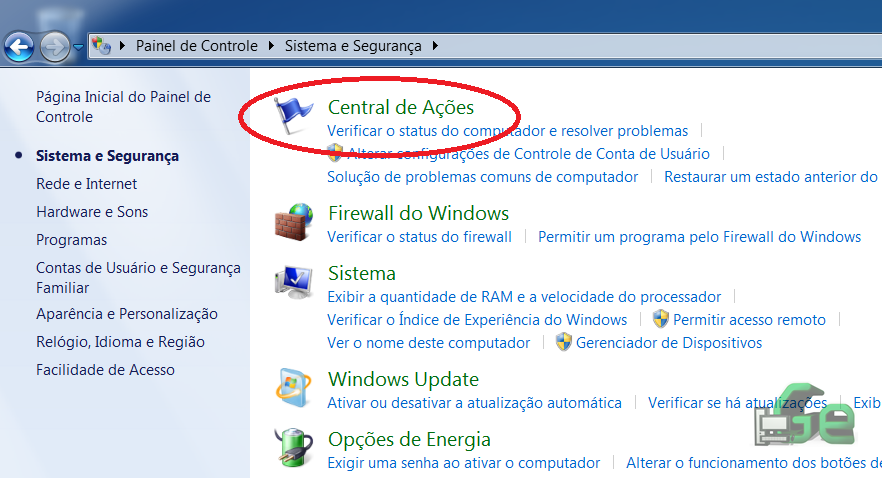The height and width of the screenshot is (478, 882).
Task: Go back with the blue back arrow
Action: pos(19,47)
